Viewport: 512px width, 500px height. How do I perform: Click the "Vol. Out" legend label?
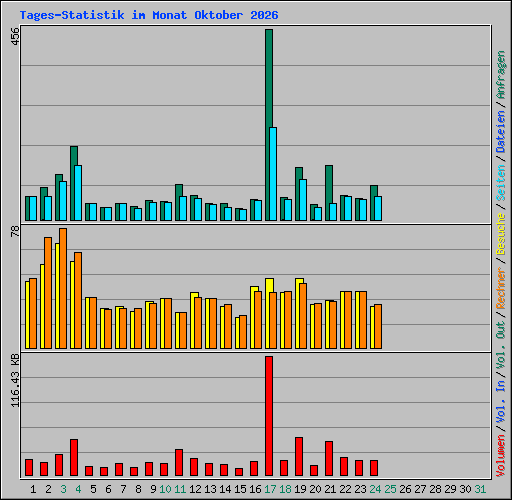click(501, 345)
